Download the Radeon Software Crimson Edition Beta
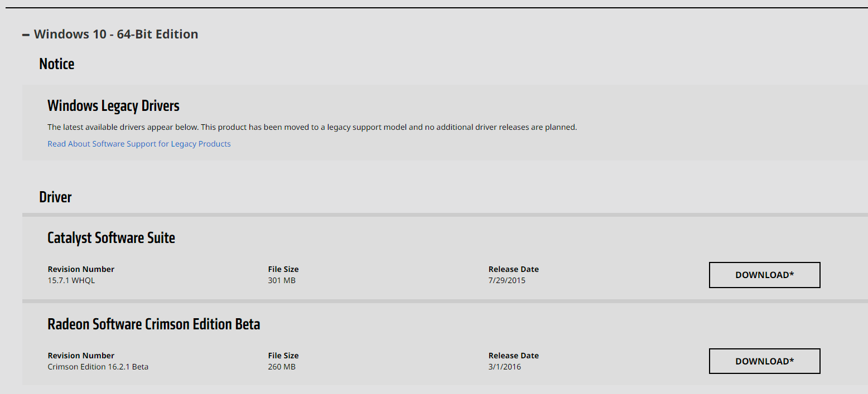868x394 pixels. click(764, 361)
